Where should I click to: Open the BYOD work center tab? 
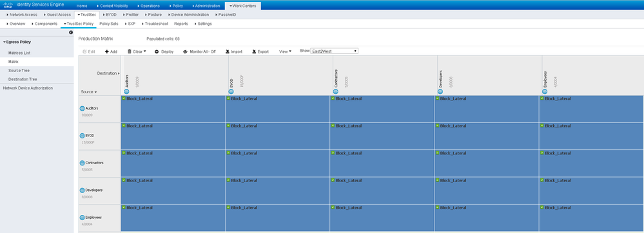pyautogui.click(x=109, y=15)
